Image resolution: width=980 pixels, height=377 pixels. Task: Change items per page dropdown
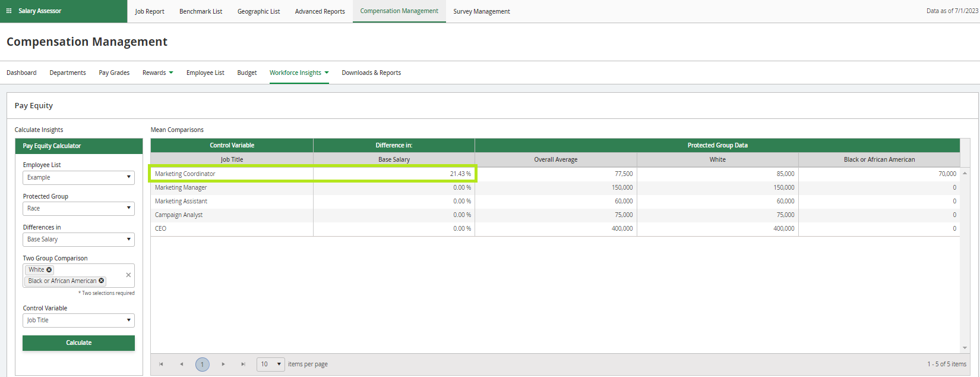271,364
